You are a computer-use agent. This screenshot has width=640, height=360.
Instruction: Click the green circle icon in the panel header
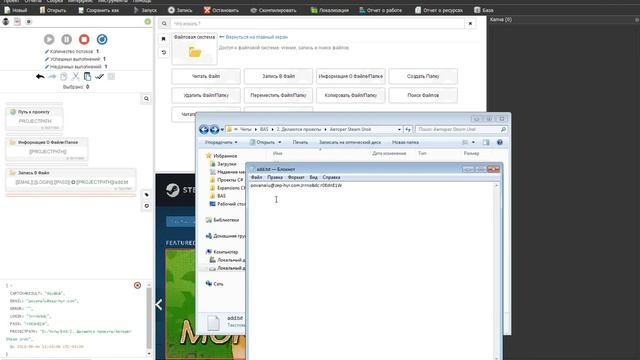tap(147, 22)
